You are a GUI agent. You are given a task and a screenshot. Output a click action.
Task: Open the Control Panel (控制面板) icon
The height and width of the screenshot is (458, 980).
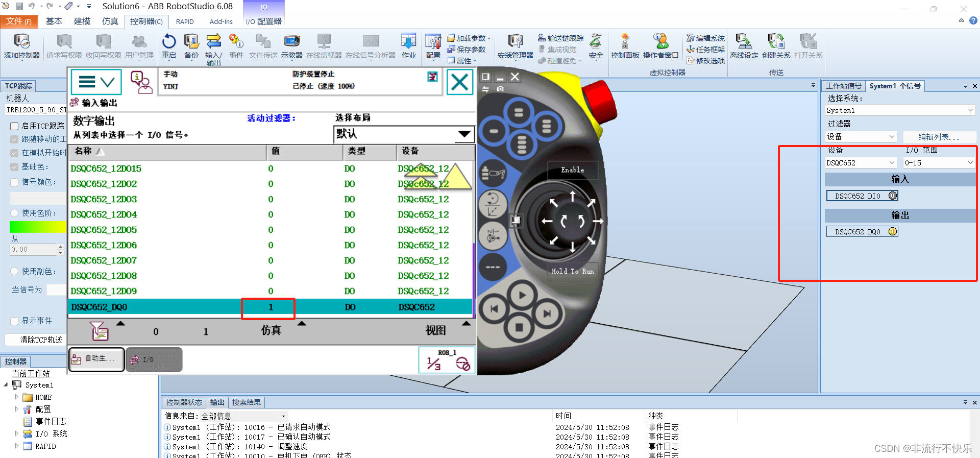625,46
